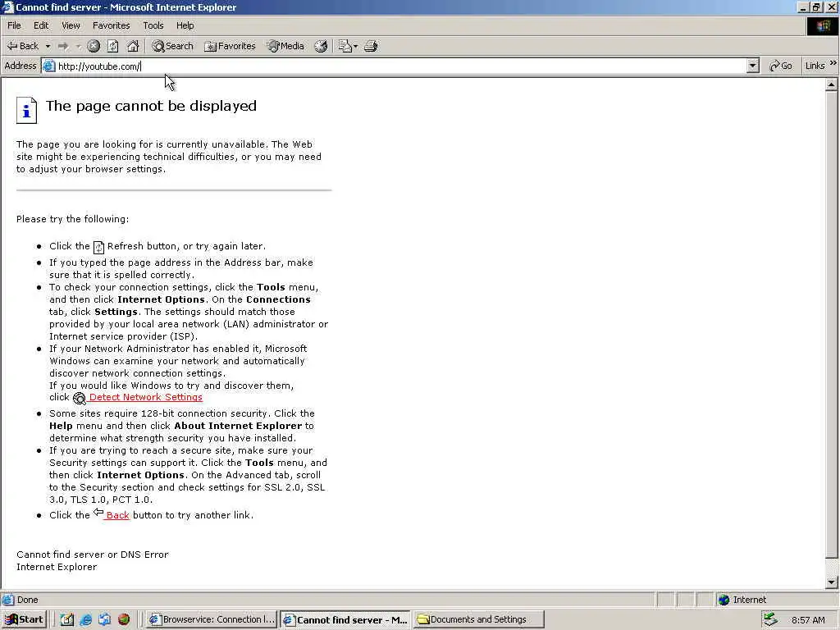The height and width of the screenshot is (630, 840).
Task: Open the Media bar button
Action: [x=286, y=46]
